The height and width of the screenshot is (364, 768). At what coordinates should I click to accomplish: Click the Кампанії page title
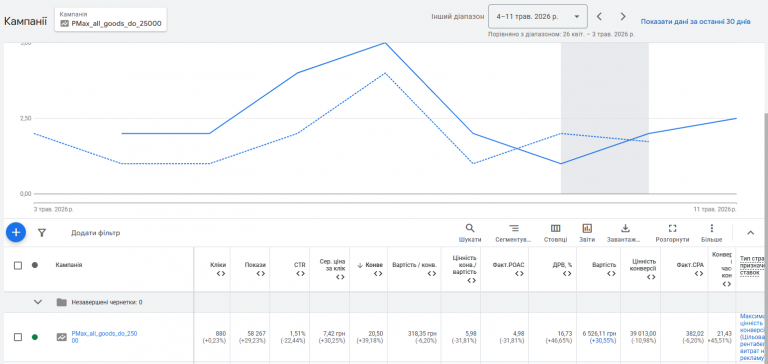25,21
